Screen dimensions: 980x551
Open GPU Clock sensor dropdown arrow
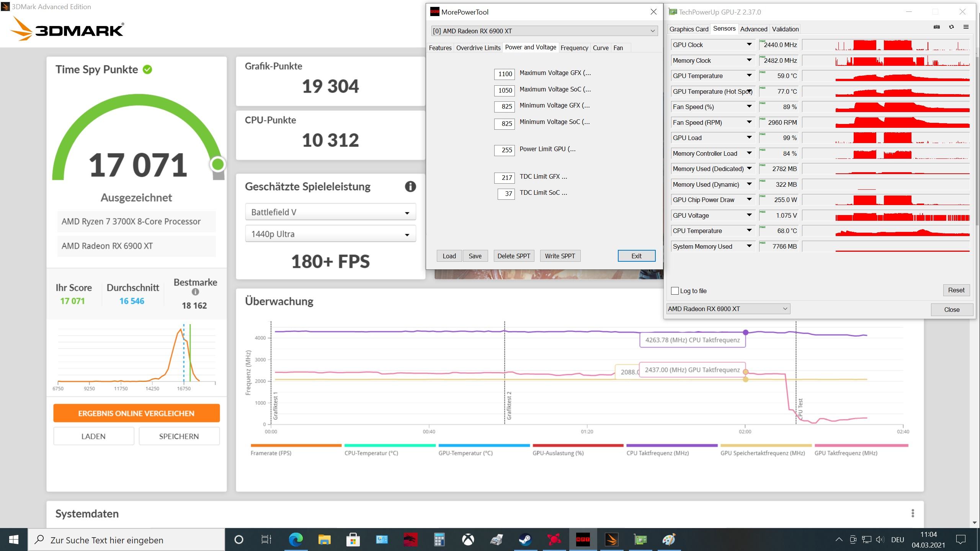[749, 44]
